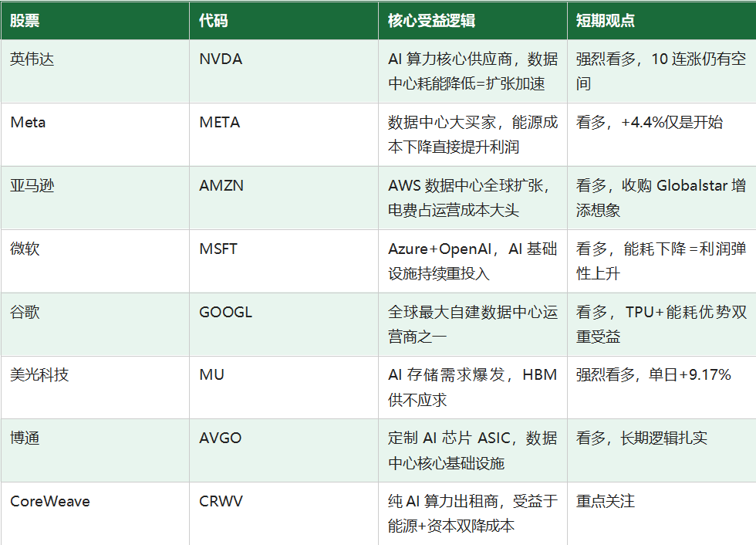This screenshot has width=756, height=545.
Task: Select the MSFT ticker cell
Action: [284, 261]
